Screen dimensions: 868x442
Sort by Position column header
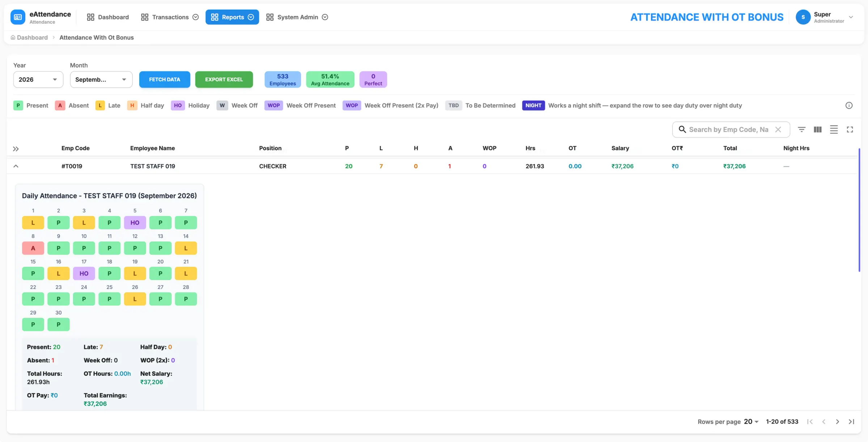(270, 148)
